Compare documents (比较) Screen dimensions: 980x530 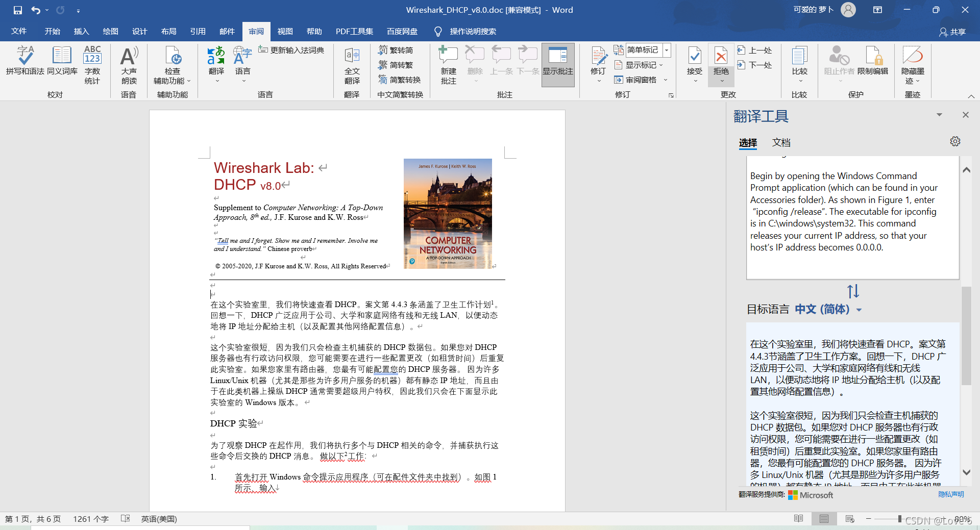tap(800, 65)
